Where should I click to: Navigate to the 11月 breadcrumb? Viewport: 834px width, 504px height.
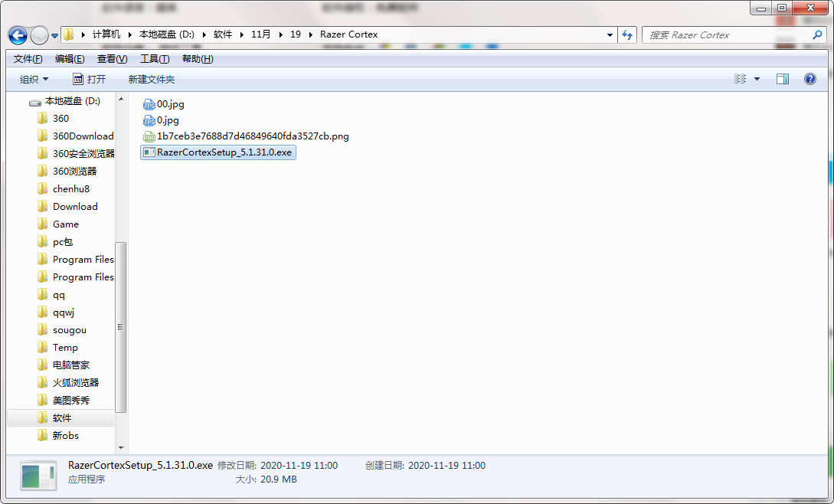260,34
